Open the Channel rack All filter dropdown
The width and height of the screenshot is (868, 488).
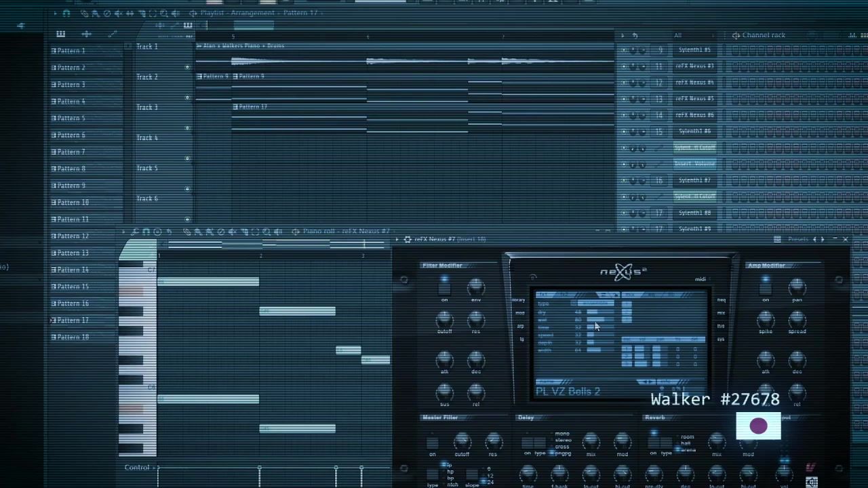click(694, 35)
